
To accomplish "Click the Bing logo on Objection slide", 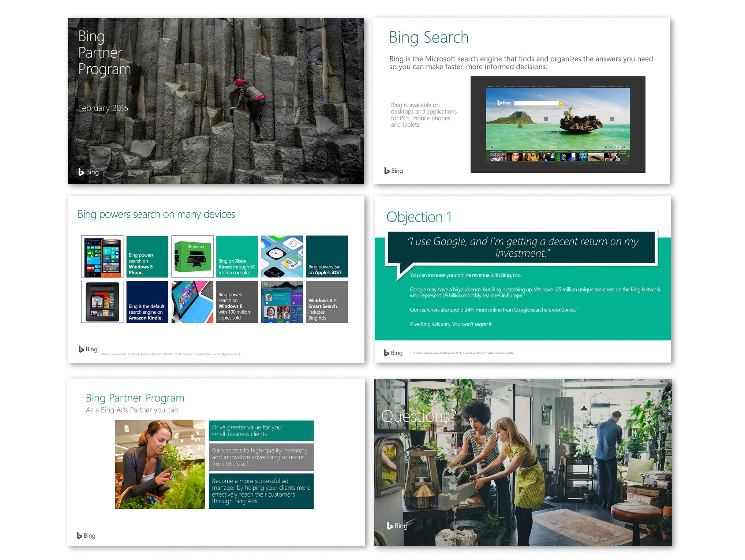I will coord(393,353).
